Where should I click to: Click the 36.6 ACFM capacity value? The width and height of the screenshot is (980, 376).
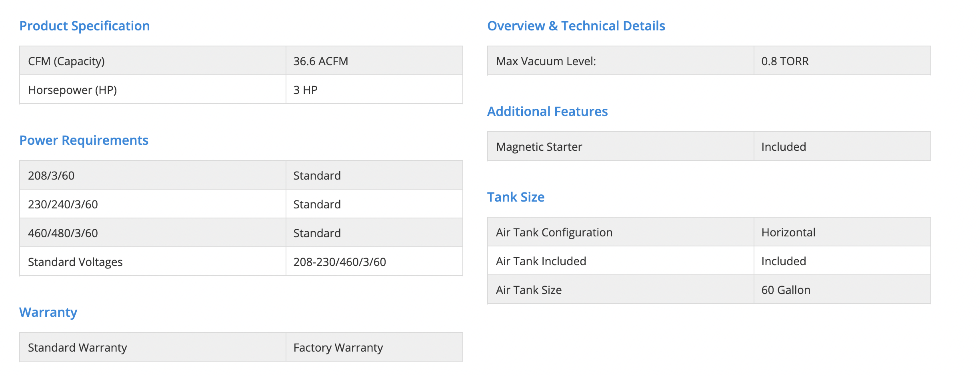(320, 61)
